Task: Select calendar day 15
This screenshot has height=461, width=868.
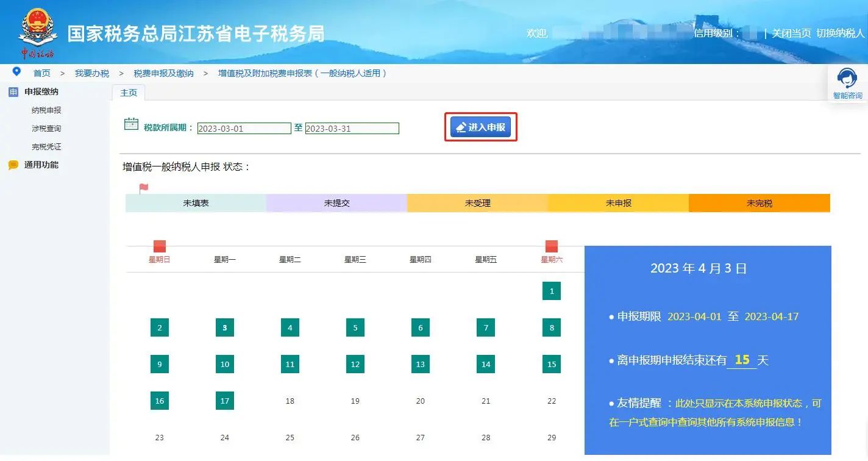Action: [x=552, y=364]
